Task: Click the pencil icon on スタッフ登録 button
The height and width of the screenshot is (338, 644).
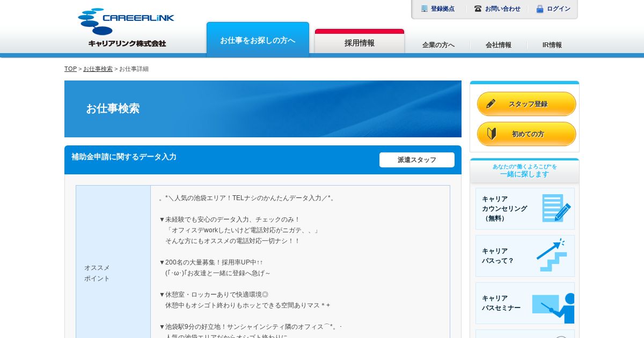Action: (x=491, y=104)
